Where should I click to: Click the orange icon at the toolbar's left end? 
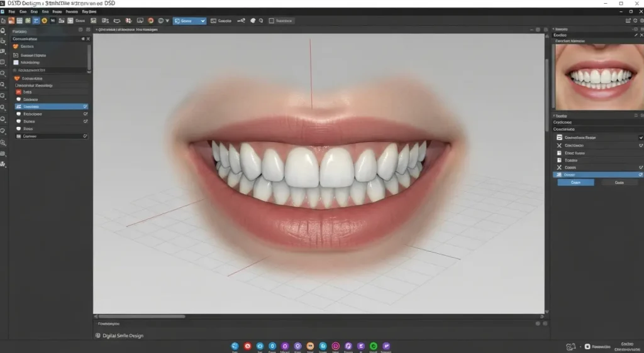12,21
